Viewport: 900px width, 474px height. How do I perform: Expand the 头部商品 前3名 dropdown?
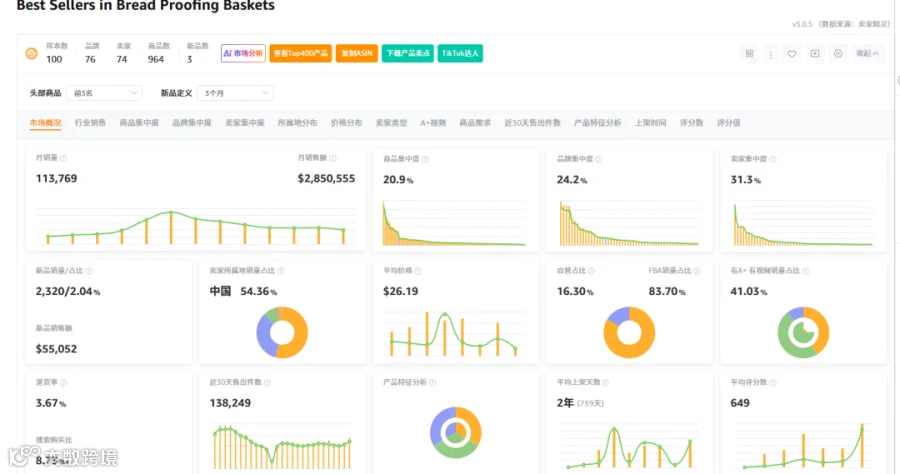coord(104,93)
